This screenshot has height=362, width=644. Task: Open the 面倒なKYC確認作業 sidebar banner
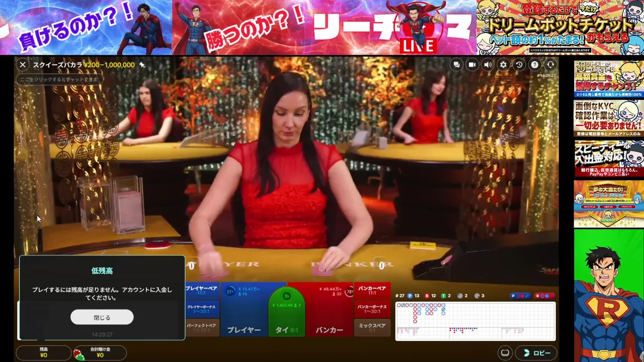pos(609,118)
